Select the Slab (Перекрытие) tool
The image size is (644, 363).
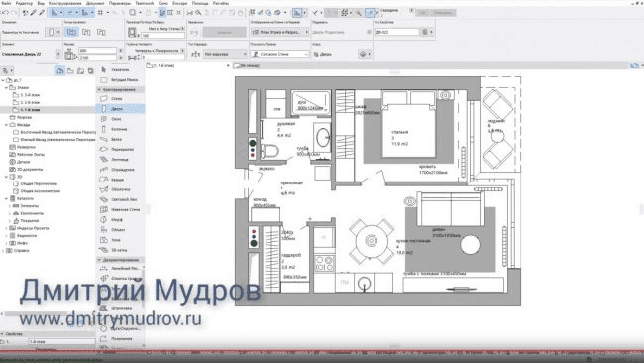120,149
